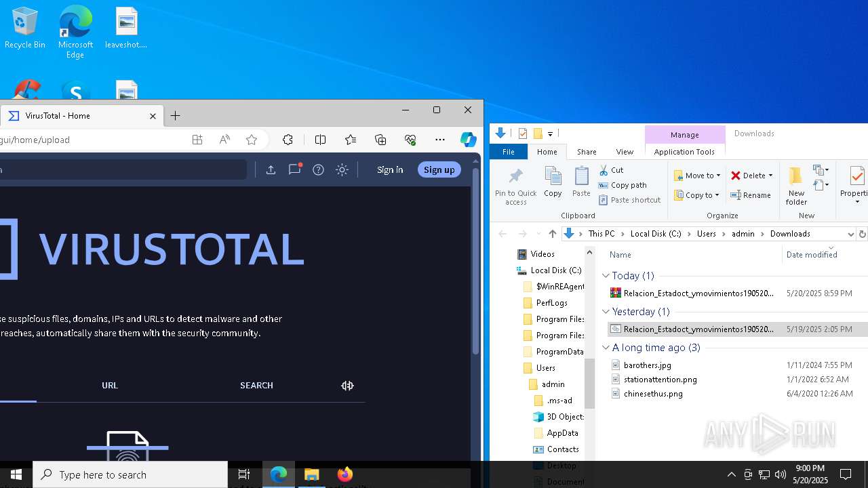This screenshot has height=488, width=868.
Task: Open the VirusTotal notifications icon
Action: [x=294, y=169]
